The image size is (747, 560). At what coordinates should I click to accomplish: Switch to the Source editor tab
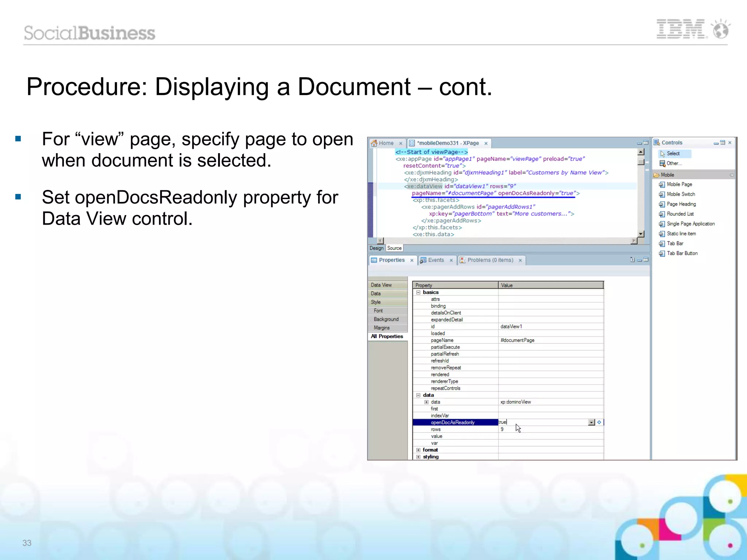pos(394,248)
